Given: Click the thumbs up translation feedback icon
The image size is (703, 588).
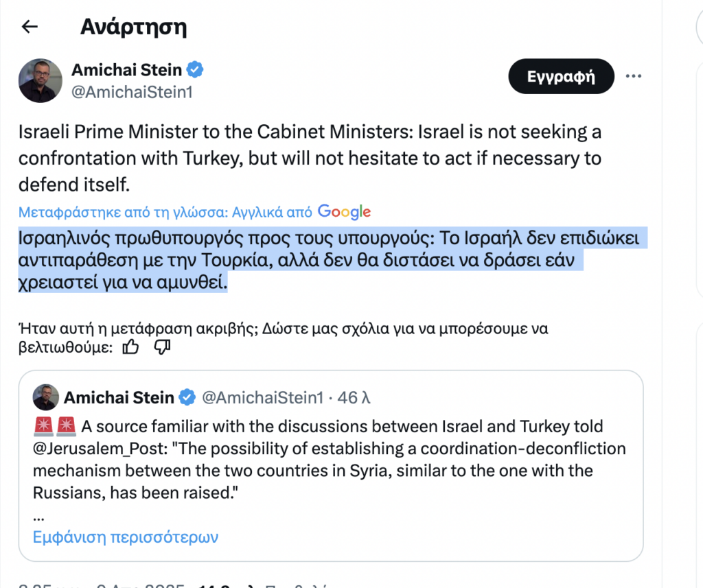Looking at the screenshot, I should (130, 348).
